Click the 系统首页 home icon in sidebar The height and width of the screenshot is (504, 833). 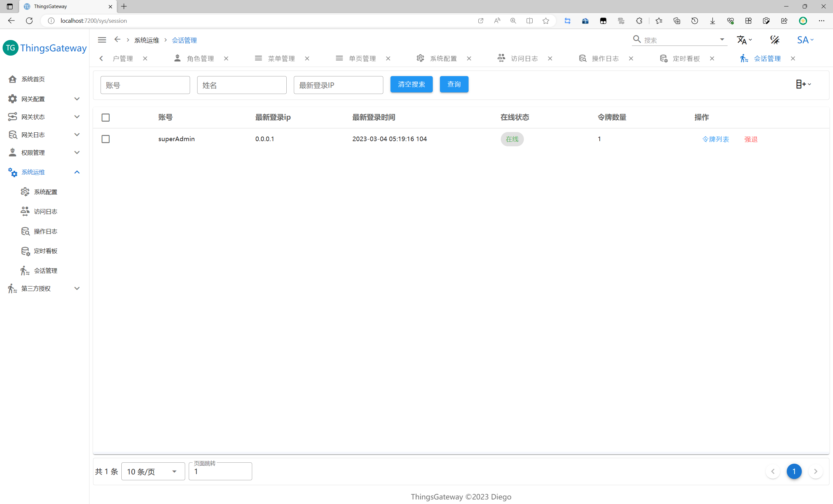(12, 79)
